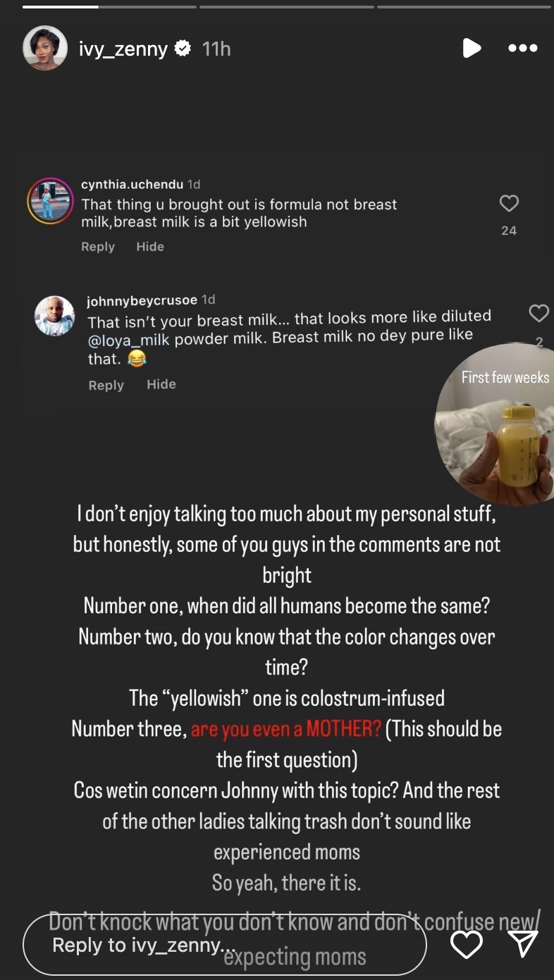Open ivy_zenny's profile picture

pos(45,48)
